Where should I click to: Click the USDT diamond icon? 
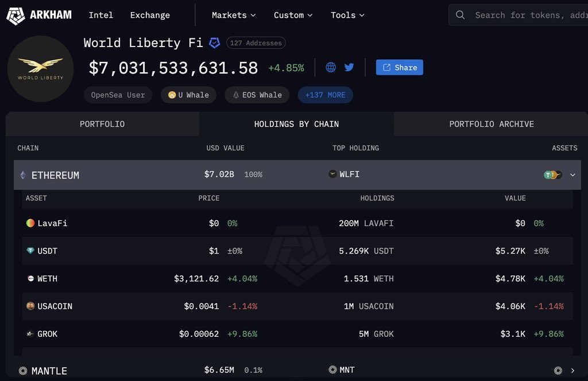(30, 251)
